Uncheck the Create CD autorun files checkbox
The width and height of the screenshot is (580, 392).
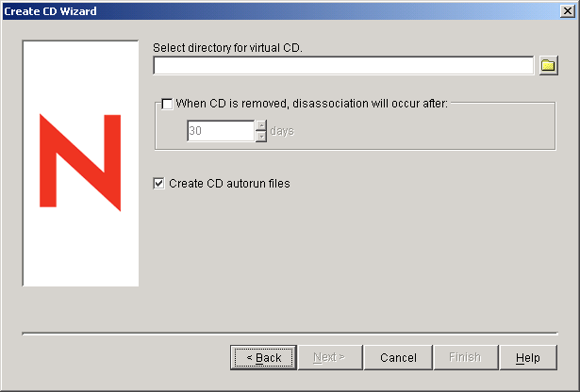click(x=158, y=184)
